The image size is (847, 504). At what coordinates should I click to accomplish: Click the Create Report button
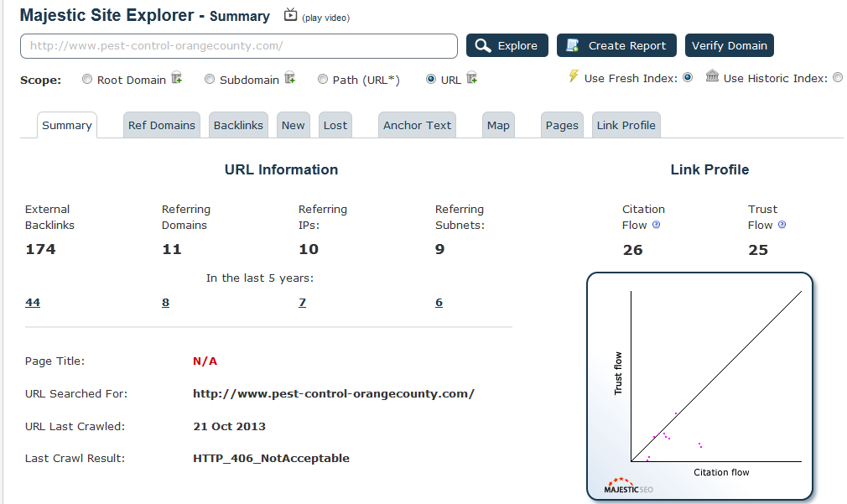click(616, 45)
